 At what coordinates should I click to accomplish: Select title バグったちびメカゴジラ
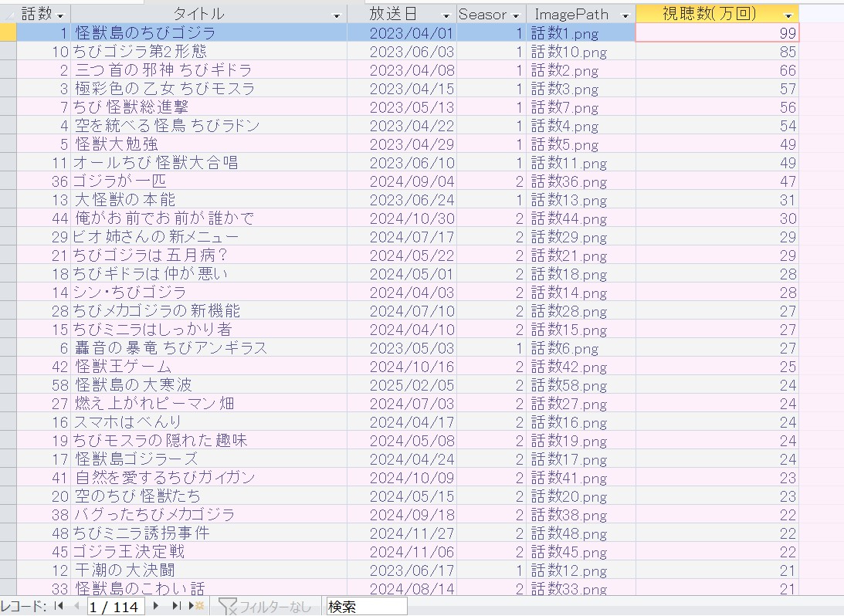tap(208, 515)
